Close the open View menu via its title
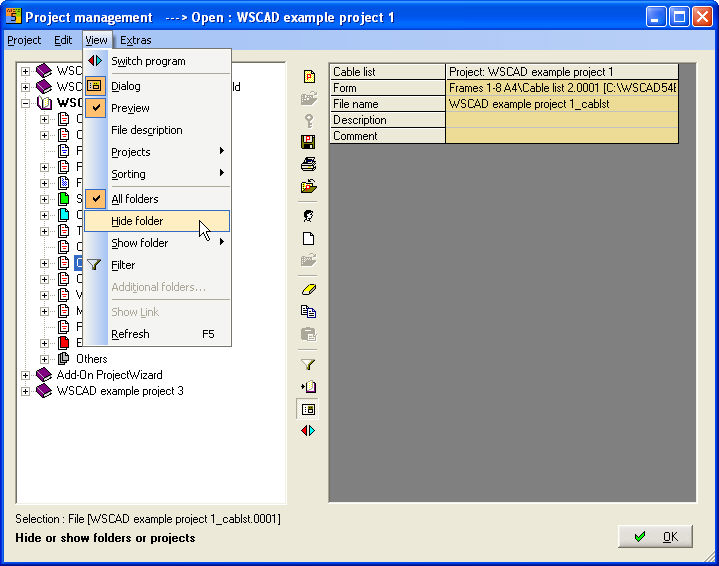Viewport: 719px width, 566px height. pos(96,40)
